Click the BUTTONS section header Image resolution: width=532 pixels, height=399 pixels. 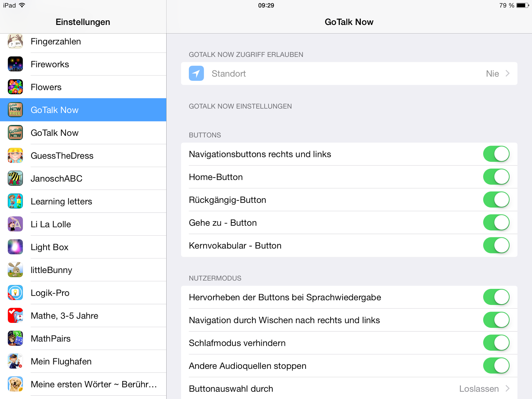205,135
